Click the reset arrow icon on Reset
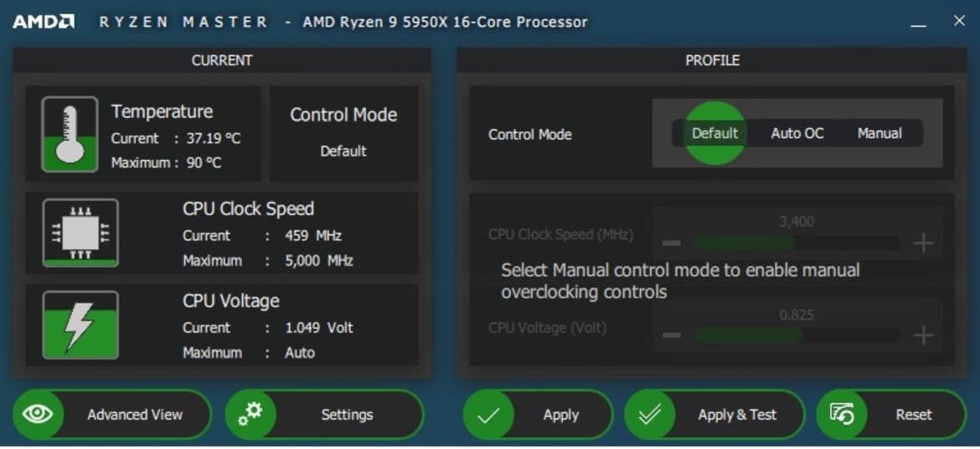The height and width of the screenshot is (449, 980). click(842, 414)
